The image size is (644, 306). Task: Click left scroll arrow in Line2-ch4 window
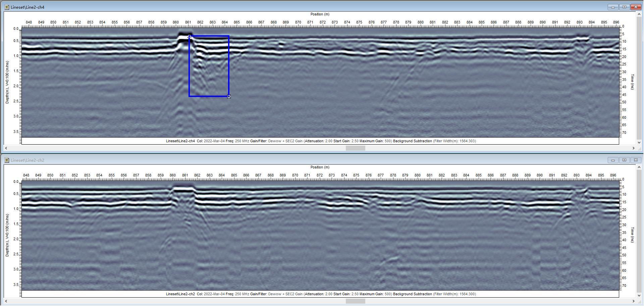click(6, 148)
